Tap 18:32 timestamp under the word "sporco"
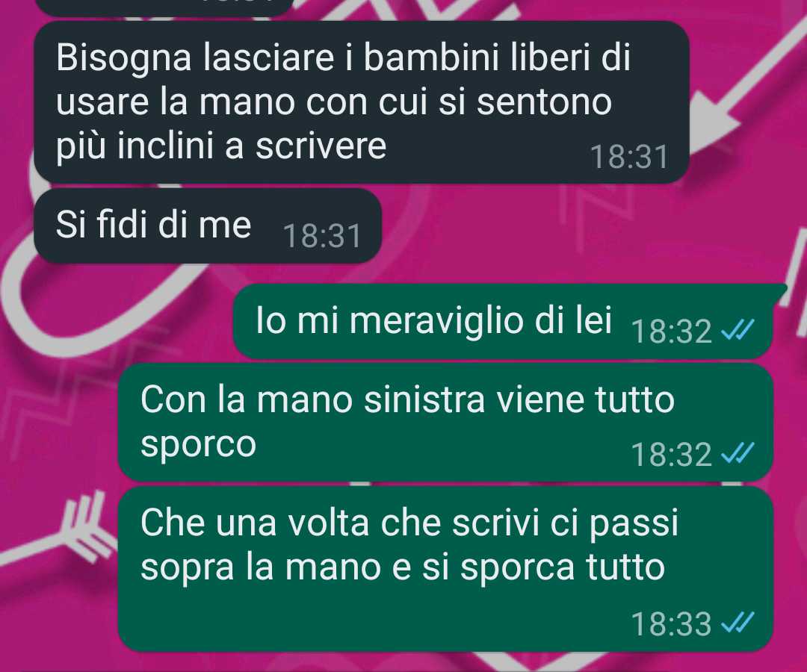 coord(671,455)
